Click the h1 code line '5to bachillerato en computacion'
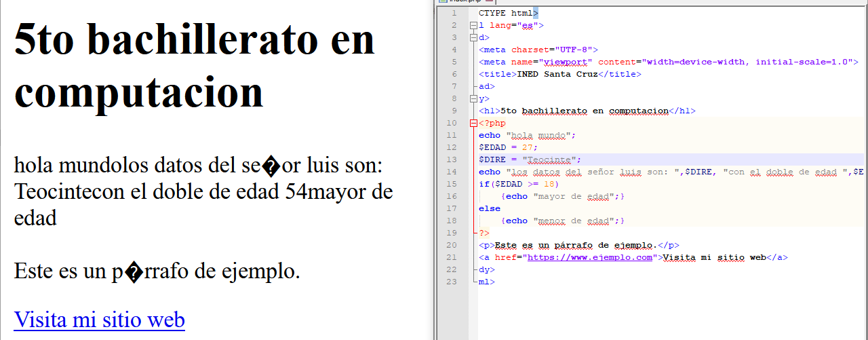Viewport: 868px width, 340px height. coord(587,111)
